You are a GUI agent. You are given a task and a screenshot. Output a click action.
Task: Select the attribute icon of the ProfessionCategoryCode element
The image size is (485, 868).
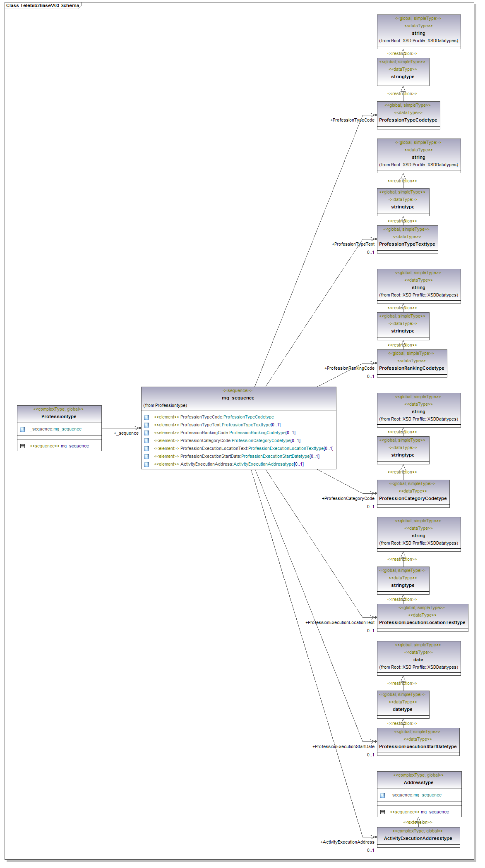tap(146, 441)
